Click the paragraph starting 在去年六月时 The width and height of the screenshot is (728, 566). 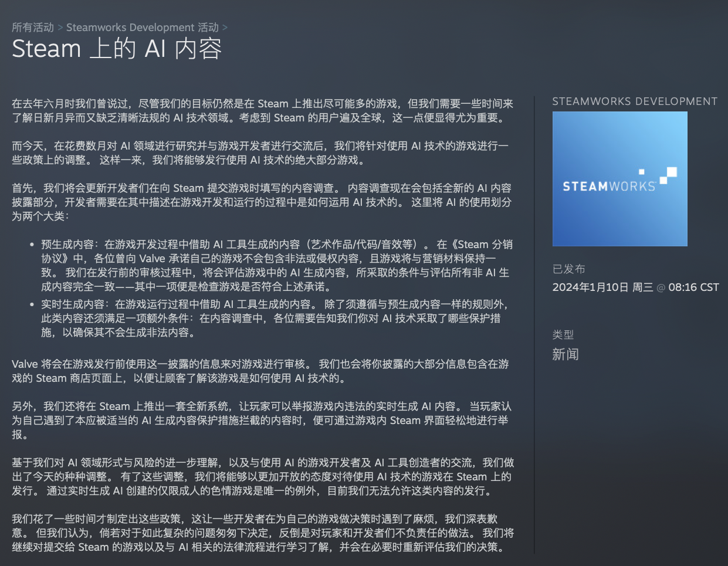coord(263,111)
